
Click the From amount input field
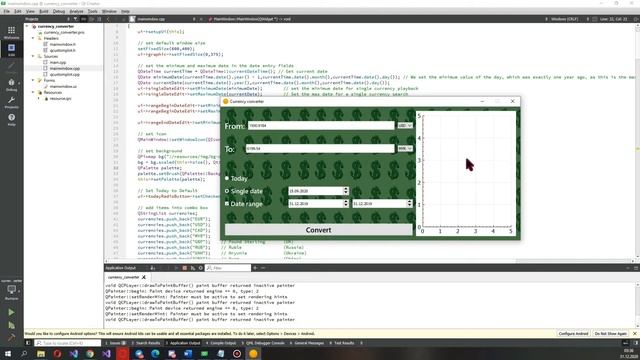click(321, 126)
